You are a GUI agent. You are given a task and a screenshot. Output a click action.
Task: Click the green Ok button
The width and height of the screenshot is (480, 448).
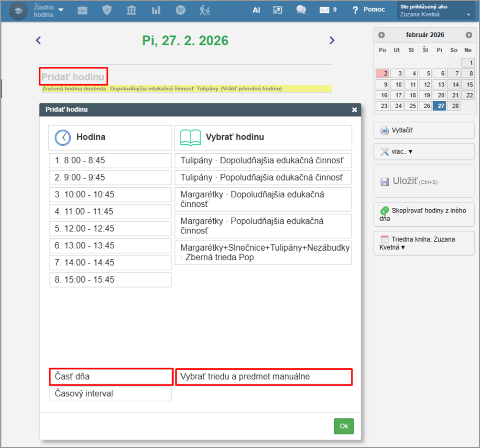(344, 426)
